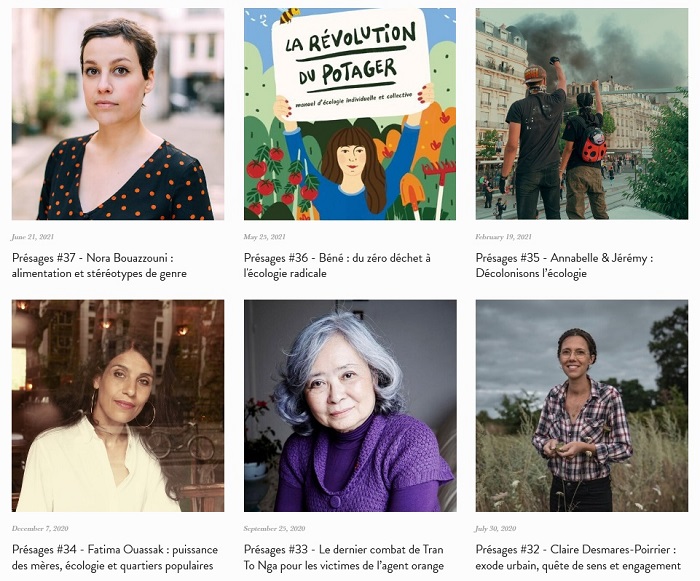
Task: Click the ladybug backpack in protest photo
Action: click(x=594, y=145)
